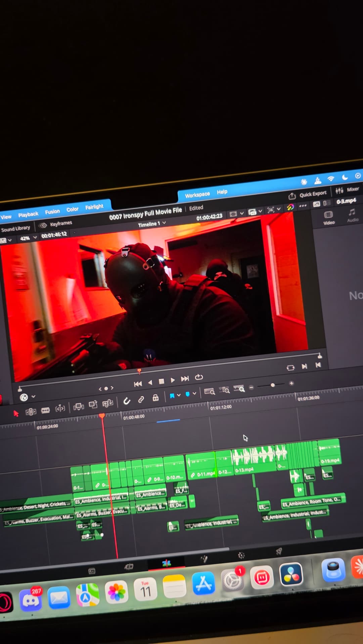The image size is (363, 644).
Task: Open the Help menu
Action: tap(222, 192)
